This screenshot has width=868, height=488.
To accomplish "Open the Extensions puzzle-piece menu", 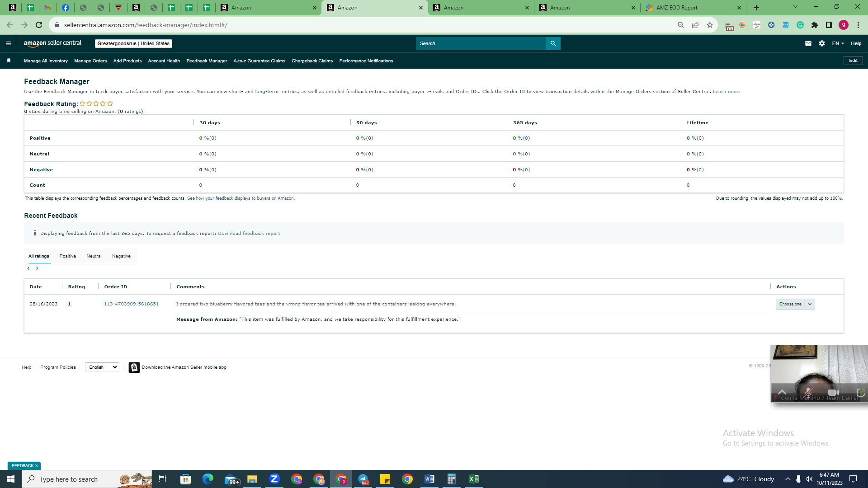I will [815, 25].
